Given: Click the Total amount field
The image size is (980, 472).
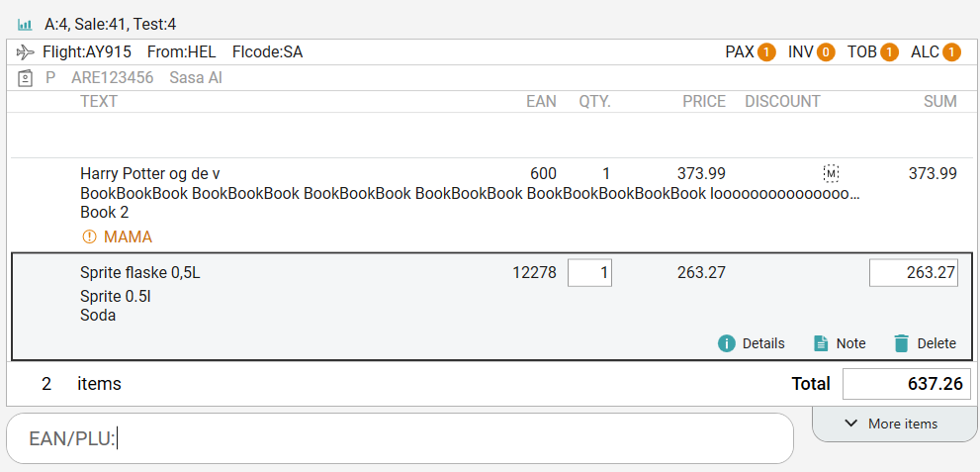Looking at the screenshot, I should 906,384.
